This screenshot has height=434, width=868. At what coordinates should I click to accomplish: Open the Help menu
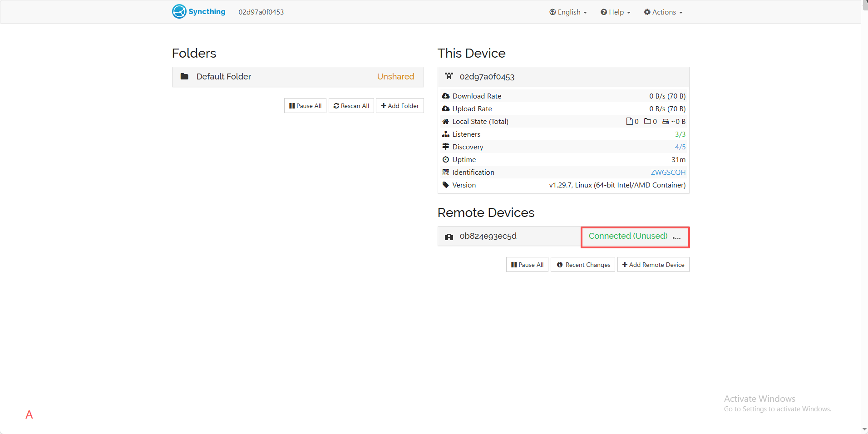[615, 12]
